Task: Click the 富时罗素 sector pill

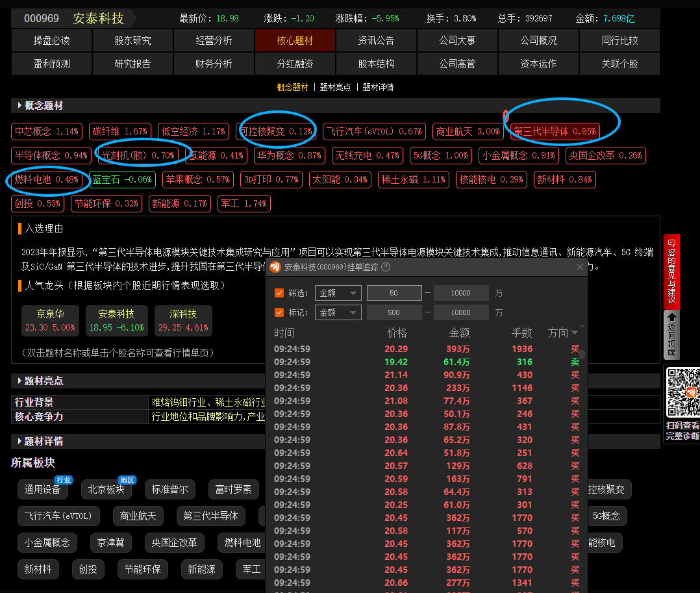Action: coord(234,490)
